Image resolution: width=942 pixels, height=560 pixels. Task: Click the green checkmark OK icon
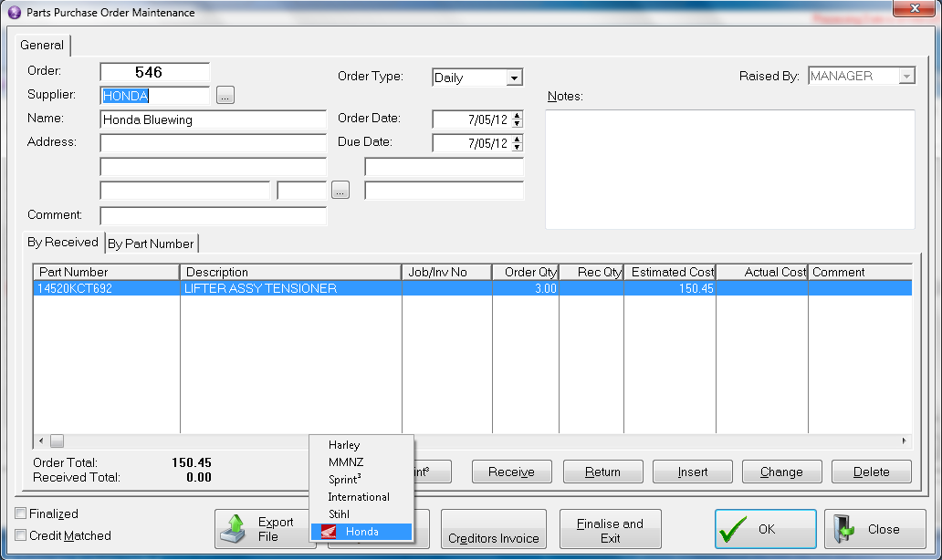733,529
